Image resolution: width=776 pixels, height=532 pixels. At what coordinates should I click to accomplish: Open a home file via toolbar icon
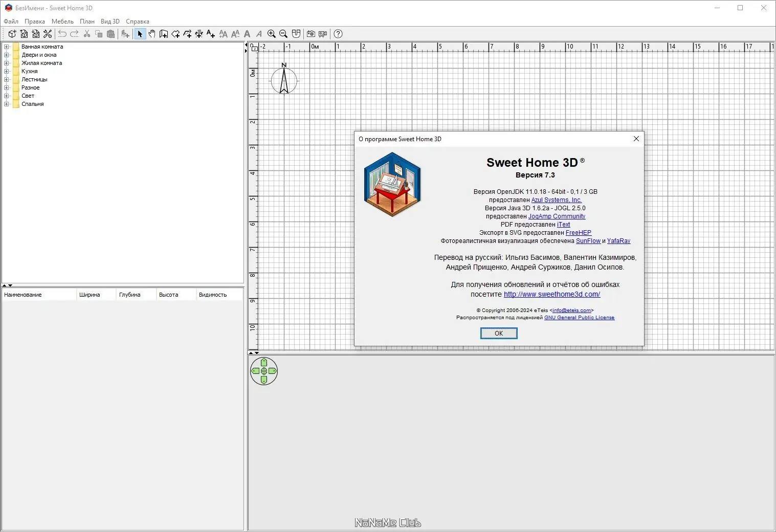point(24,34)
